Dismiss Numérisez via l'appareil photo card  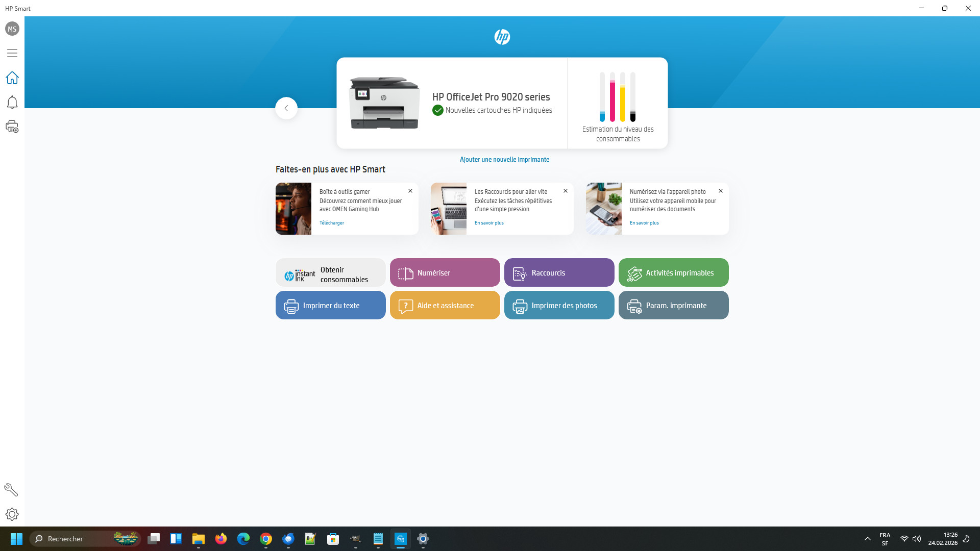pyautogui.click(x=721, y=191)
